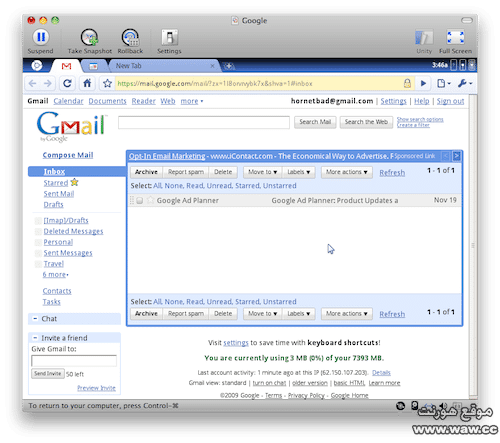Click the yellow star next to Starred
The width and height of the screenshot is (500, 443).
[74, 182]
